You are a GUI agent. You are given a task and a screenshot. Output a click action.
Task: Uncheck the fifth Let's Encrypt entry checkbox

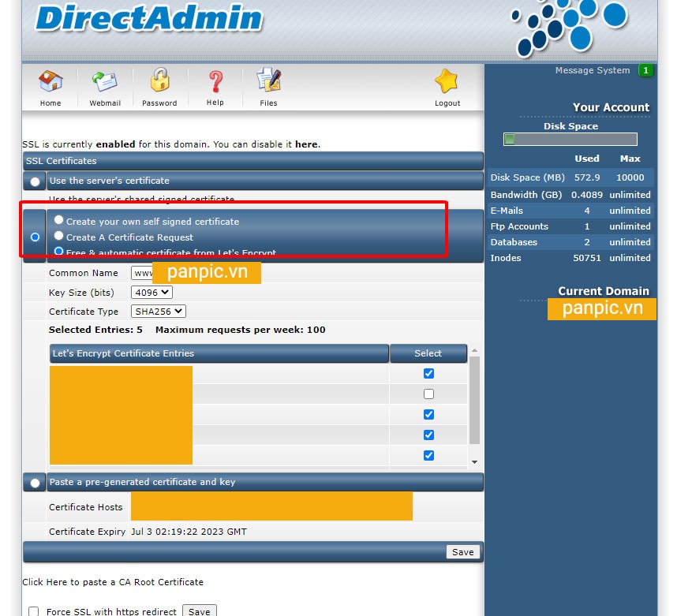tap(428, 455)
